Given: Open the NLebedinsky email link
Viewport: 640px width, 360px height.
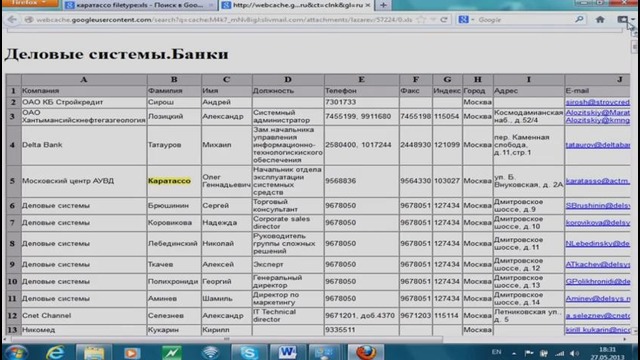Looking at the screenshot, I should pos(598,244).
